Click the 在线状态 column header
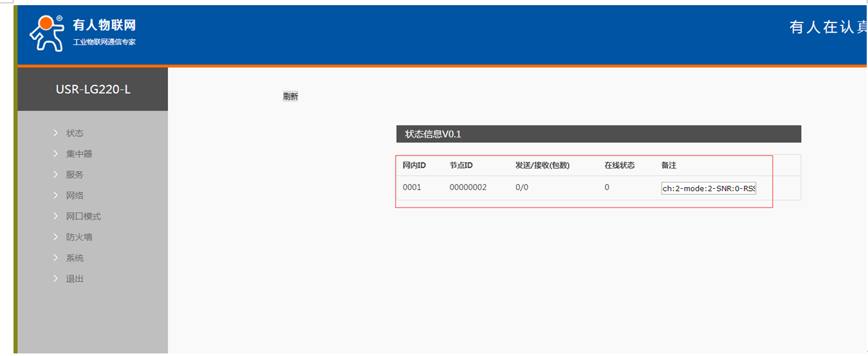Viewport: 868px width, 356px height. click(x=619, y=165)
